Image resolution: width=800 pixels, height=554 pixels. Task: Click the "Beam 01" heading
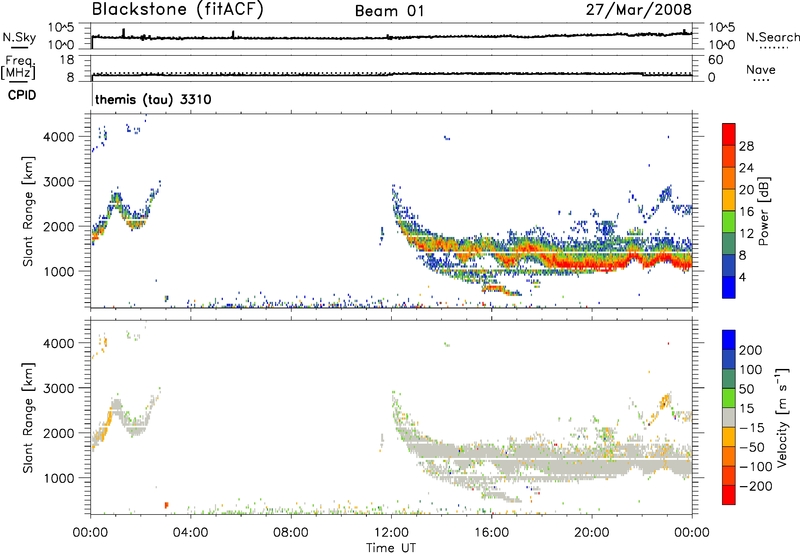point(389,11)
